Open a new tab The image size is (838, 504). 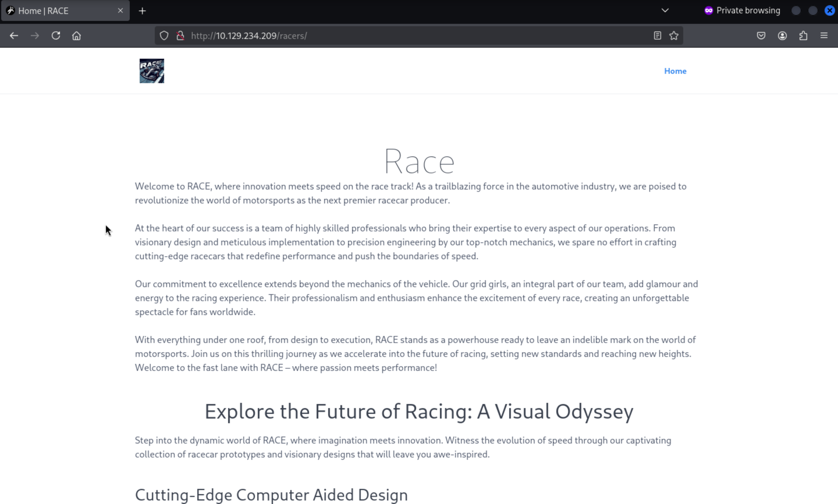[x=143, y=11]
